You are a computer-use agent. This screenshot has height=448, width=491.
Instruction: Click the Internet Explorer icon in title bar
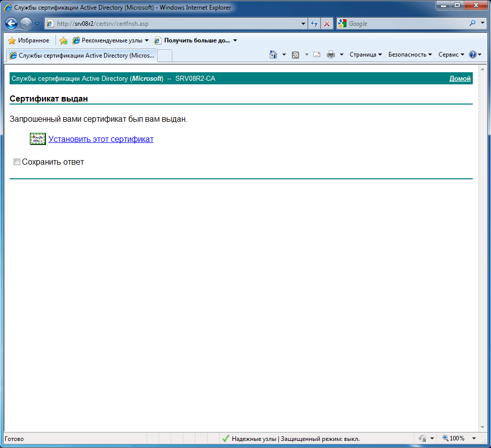pos(8,8)
